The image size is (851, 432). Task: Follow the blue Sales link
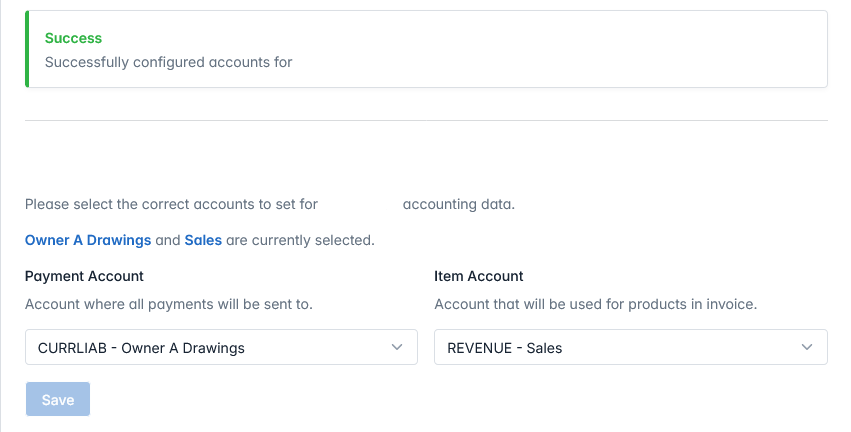tap(203, 240)
